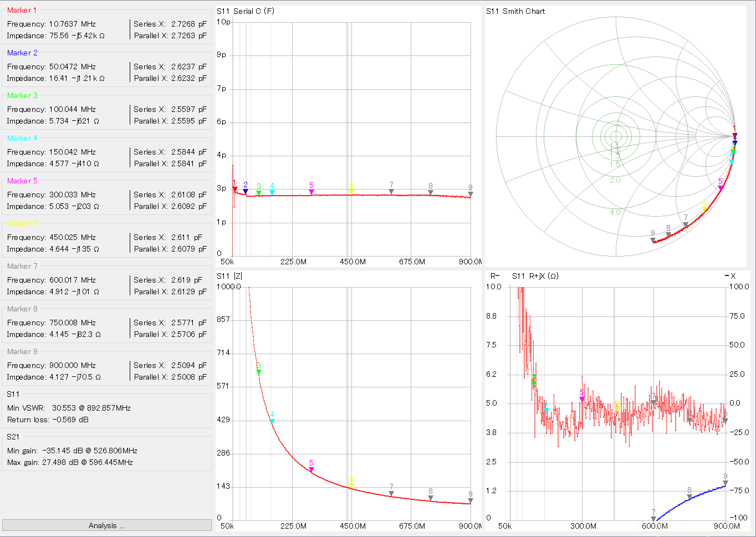Open the Analysis window
Screen dimensions: 756x537
[106, 525]
